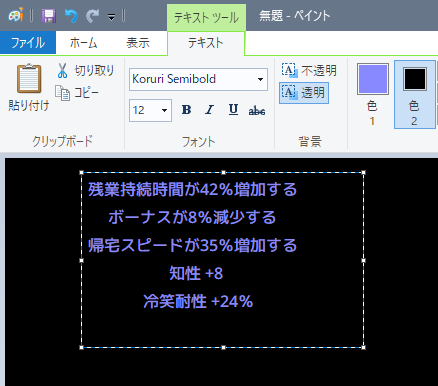Click the right-middle handle of text box

363,260
